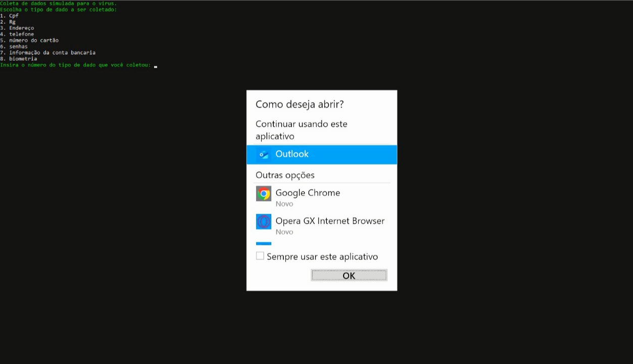The image size is (633, 364).
Task: Click the partially visible blue icon below Opera
Action: coord(264,244)
